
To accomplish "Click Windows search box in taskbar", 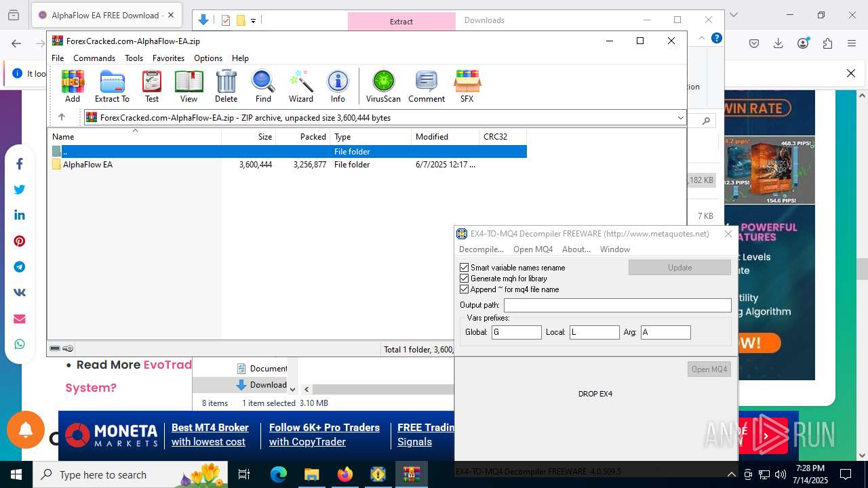I will coord(132,474).
